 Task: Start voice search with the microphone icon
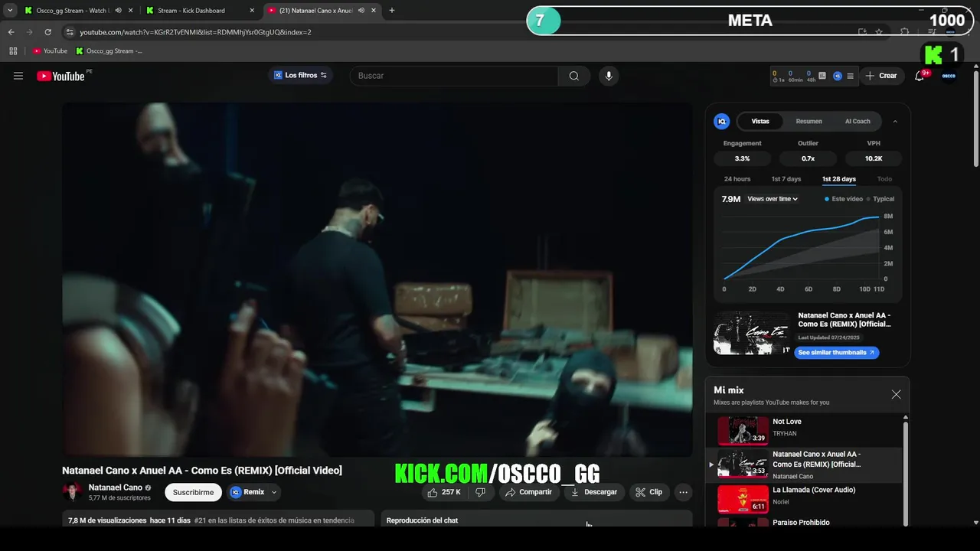pyautogui.click(x=609, y=76)
